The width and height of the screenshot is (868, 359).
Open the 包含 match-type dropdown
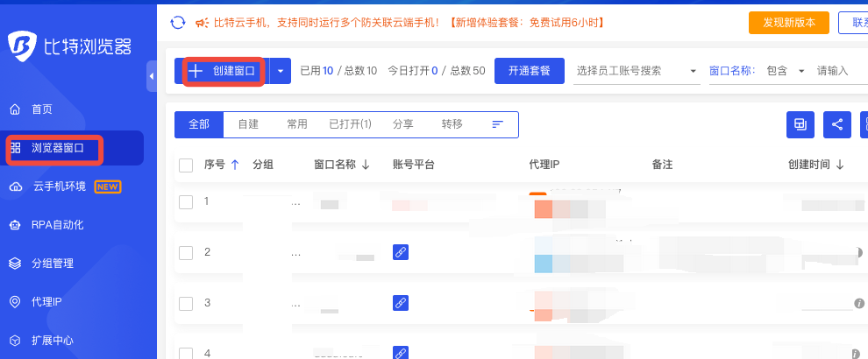pyautogui.click(x=802, y=71)
